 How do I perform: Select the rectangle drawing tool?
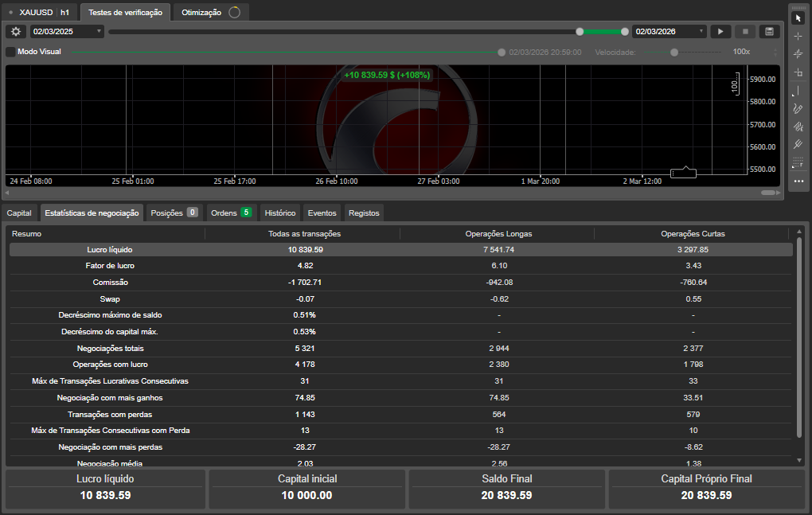coord(798,72)
